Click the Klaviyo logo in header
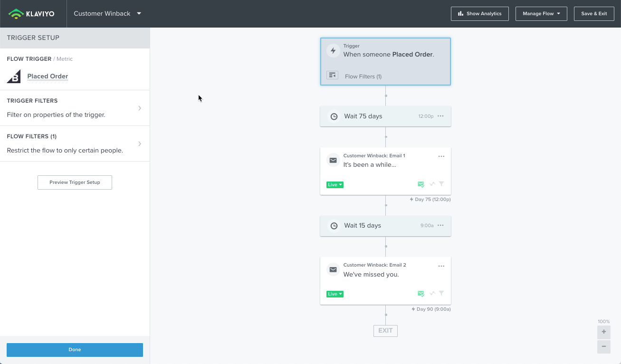621x364 pixels. click(31, 14)
